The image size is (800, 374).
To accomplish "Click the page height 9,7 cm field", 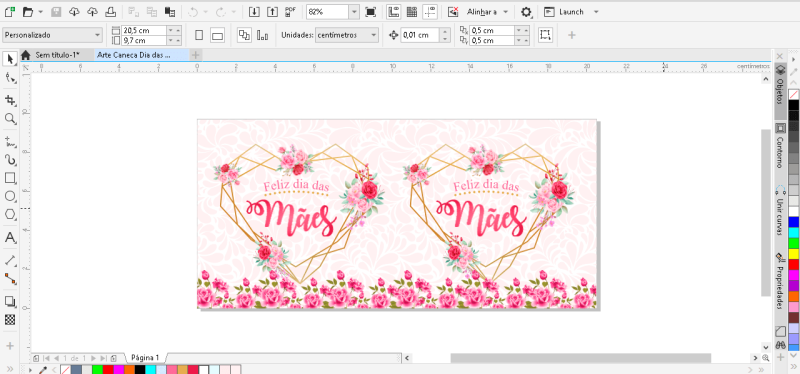I will (144, 40).
